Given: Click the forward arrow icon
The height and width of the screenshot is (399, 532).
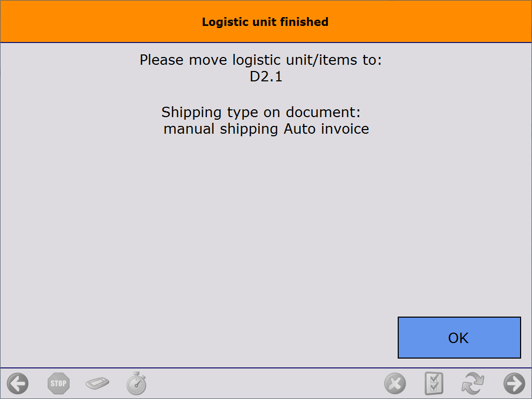Looking at the screenshot, I should 514,384.
